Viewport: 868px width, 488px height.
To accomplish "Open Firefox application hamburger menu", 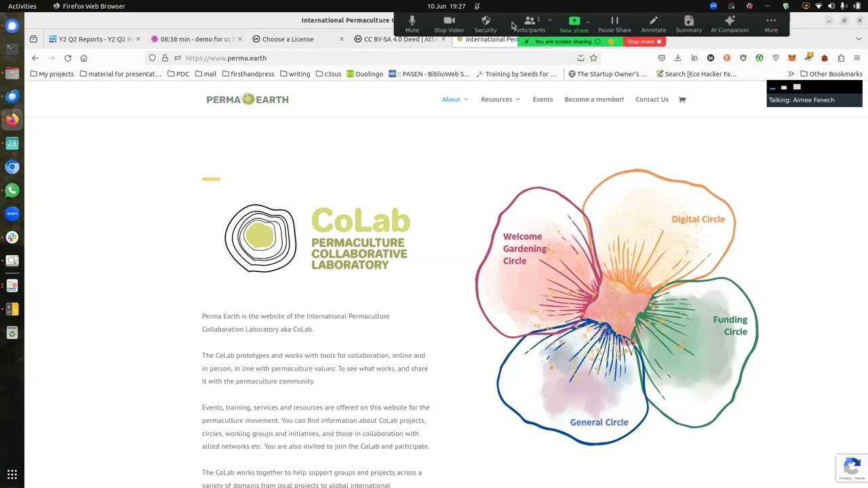I will (857, 58).
